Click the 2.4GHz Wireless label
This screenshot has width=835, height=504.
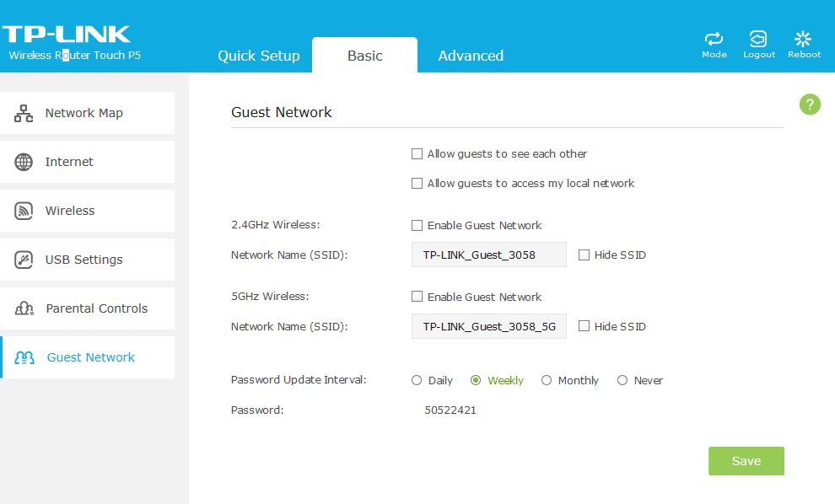[275, 224]
